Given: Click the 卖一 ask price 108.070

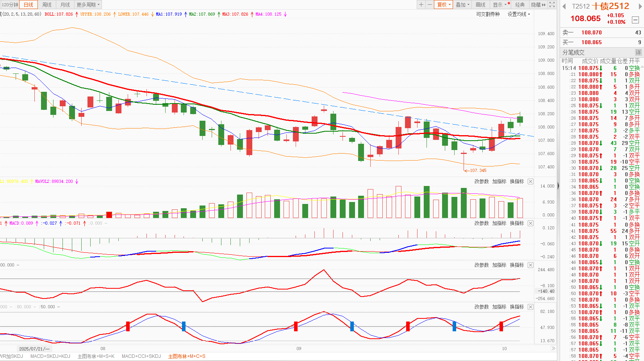Looking at the screenshot, I should pyautogui.click(x=591, y=32).
